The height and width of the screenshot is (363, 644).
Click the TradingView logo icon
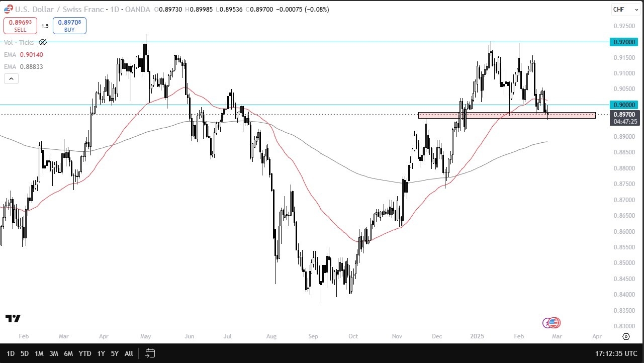13,319
